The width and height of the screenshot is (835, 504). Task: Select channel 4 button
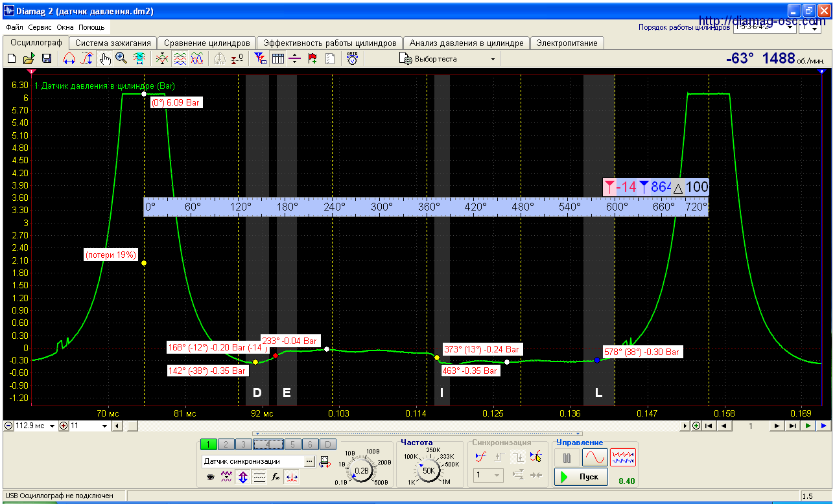click(268, 444)
